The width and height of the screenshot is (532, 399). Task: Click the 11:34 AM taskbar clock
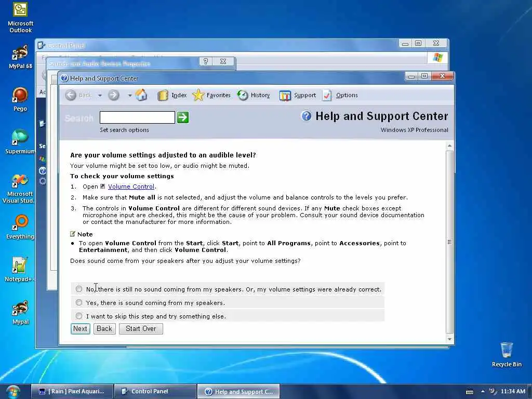[513, 391]
